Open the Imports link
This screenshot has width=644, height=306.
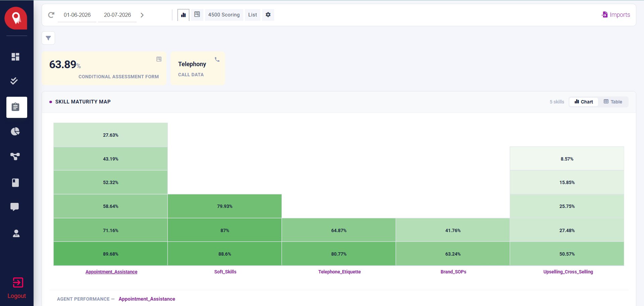616,15
